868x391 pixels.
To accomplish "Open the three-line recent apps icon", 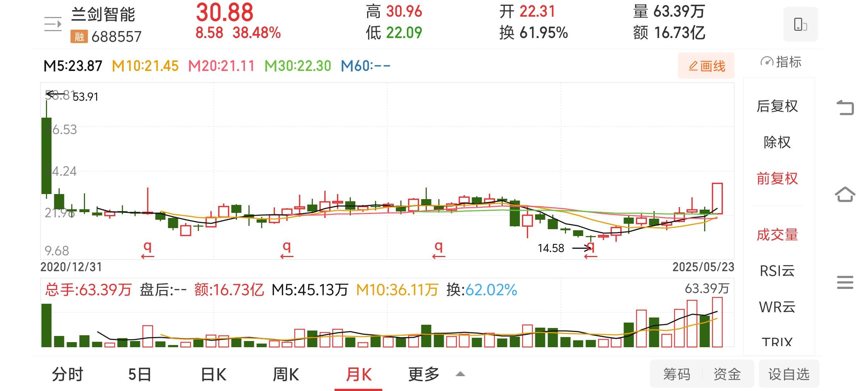I will 845,282.
